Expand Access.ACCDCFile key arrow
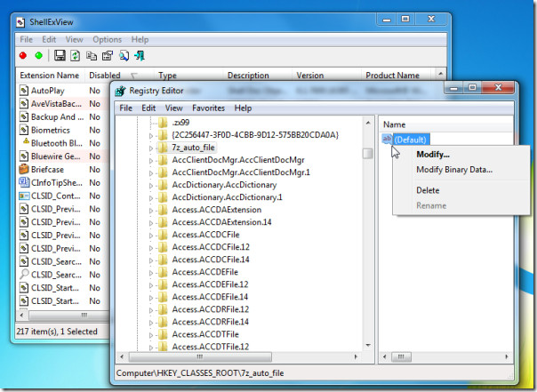537x392 pixels. coord(151,236)
